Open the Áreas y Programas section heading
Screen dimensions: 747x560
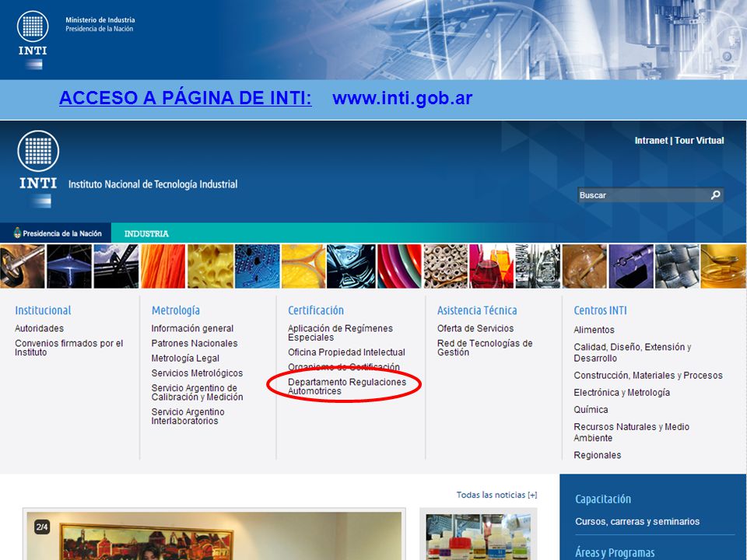[x=615, y=552]
